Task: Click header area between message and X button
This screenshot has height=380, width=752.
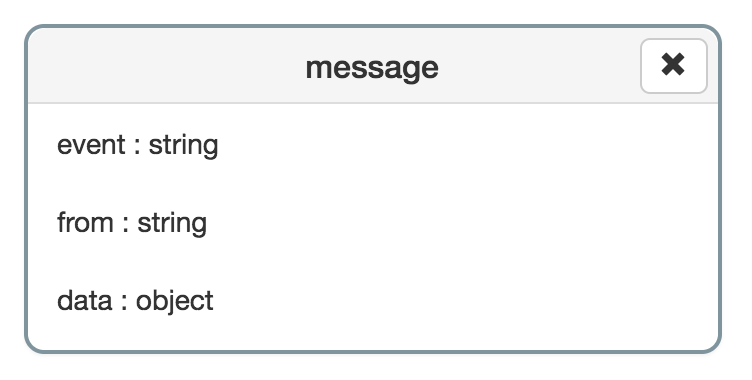Action: click(540, 66)
